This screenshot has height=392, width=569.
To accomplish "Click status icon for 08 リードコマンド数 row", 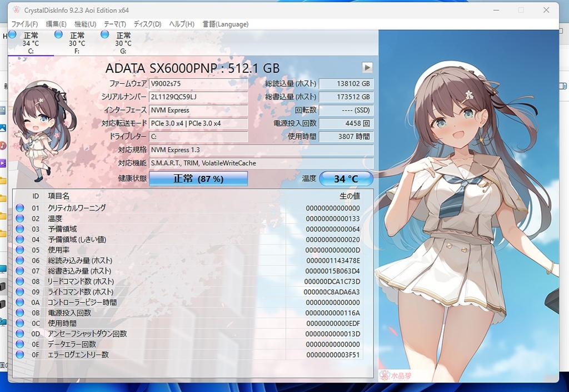I will pos(20,281).
